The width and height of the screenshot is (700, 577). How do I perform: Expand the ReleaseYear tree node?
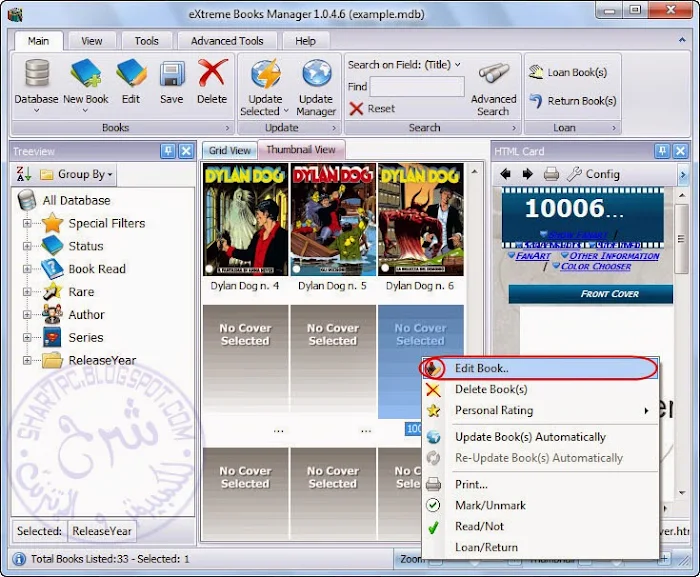tap(27, 360)
